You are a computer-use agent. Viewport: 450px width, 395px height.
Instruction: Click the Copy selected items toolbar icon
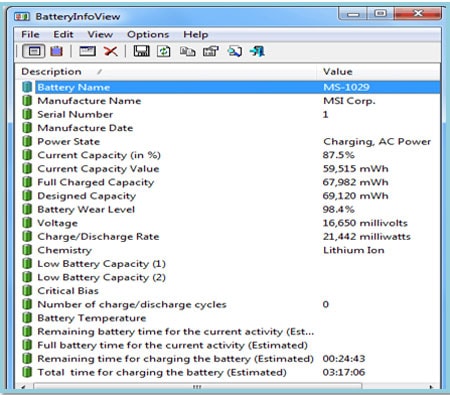[188, 51]
